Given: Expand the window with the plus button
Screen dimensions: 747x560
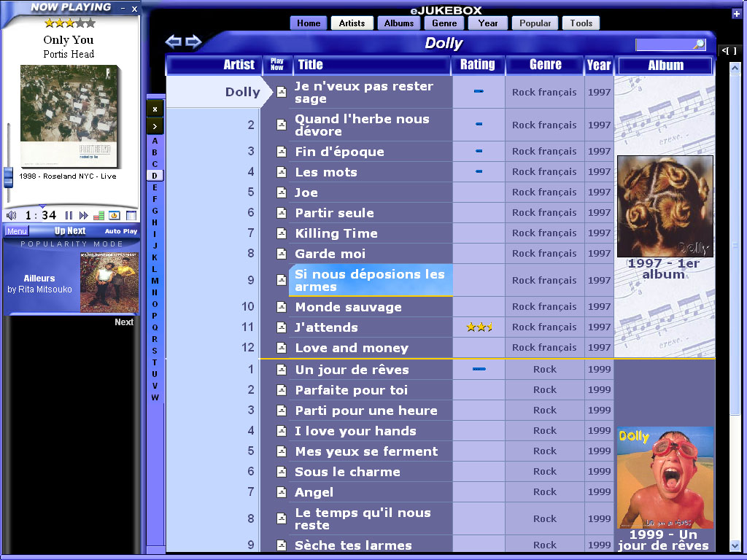Looking at the screenshot, I should coord(736,13).
